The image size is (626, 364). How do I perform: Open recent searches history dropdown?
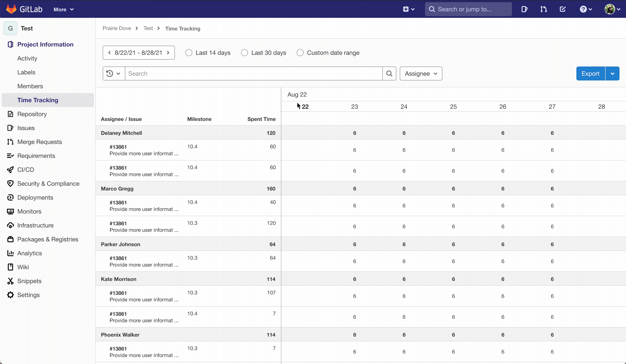tap(114, 73)
